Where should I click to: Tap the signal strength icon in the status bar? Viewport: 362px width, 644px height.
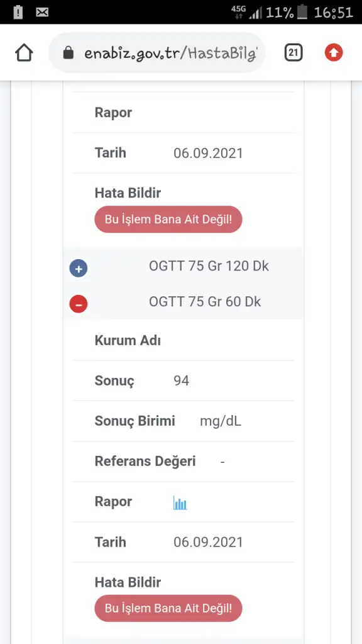pyautogui.click(x=255, y=13)
